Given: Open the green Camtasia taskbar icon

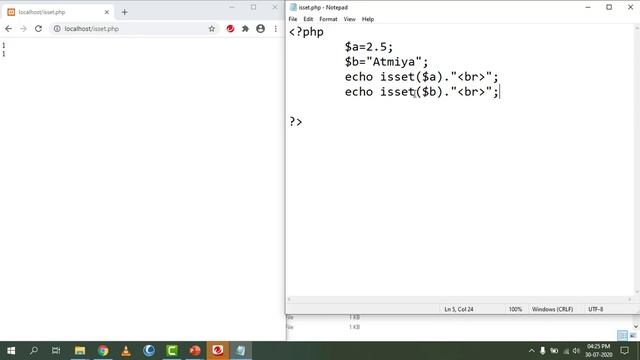Looking at the screenshot, I should coord(172,351).
